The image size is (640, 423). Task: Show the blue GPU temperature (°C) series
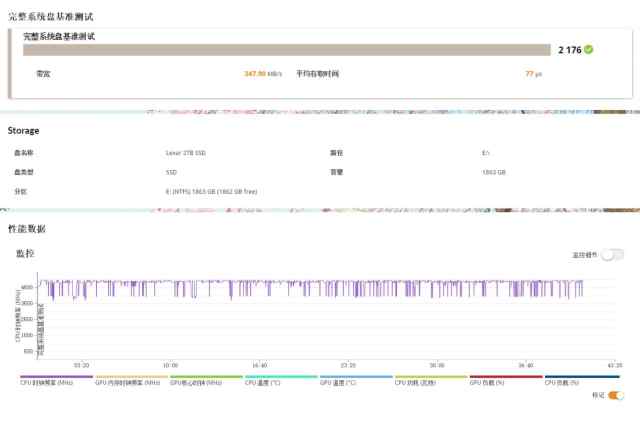tap(356, 380)
